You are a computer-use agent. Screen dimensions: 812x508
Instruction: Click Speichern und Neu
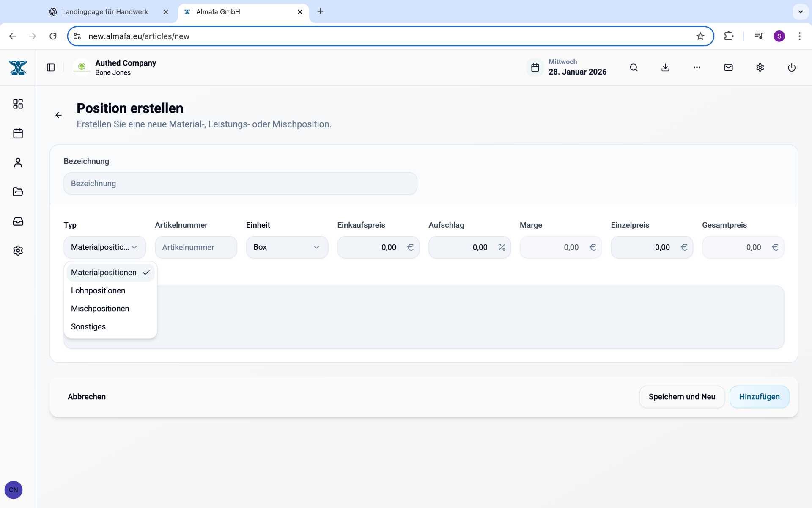pyautogui.click(x=682, y=397)
